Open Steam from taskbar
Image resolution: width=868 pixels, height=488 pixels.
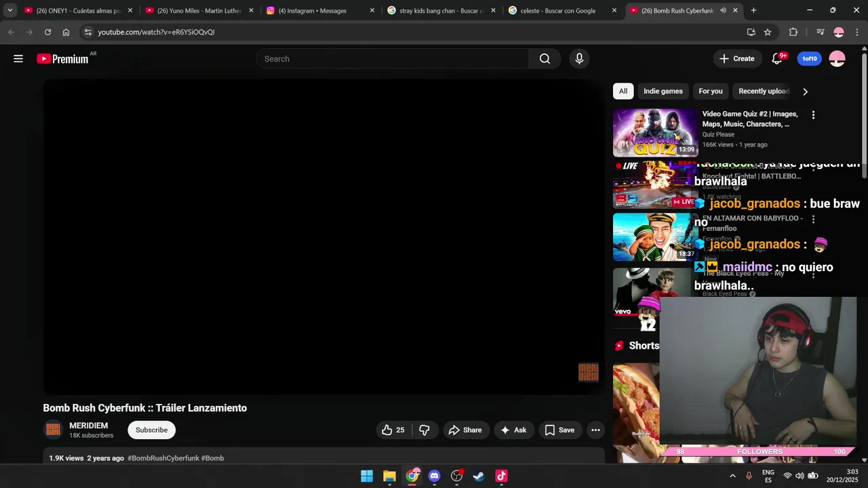(479, 476)
